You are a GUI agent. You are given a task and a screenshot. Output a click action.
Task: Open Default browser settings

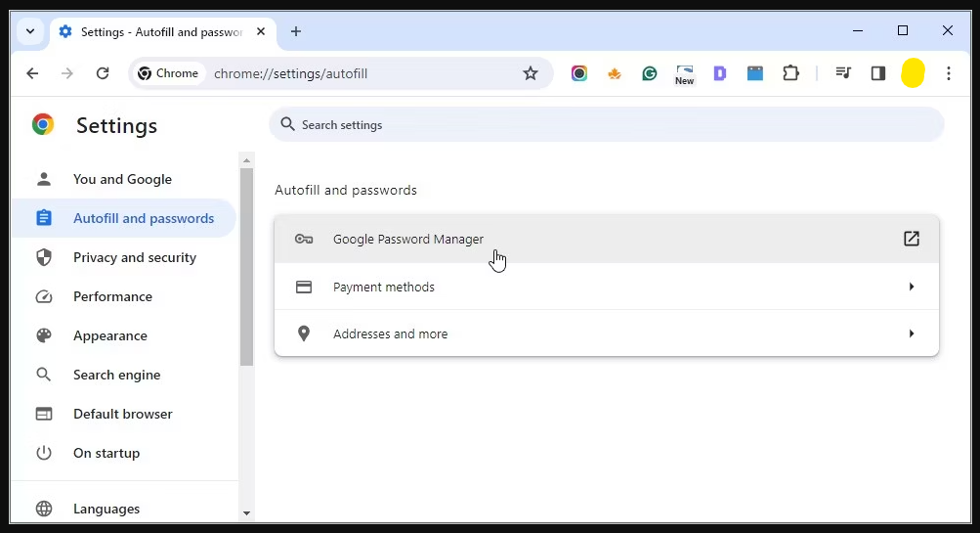122,414
